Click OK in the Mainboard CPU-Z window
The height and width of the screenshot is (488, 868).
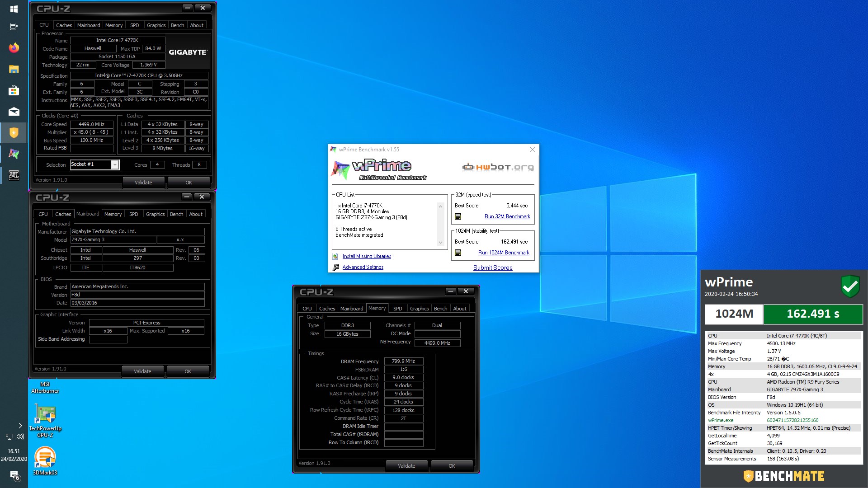click(188, 371)
